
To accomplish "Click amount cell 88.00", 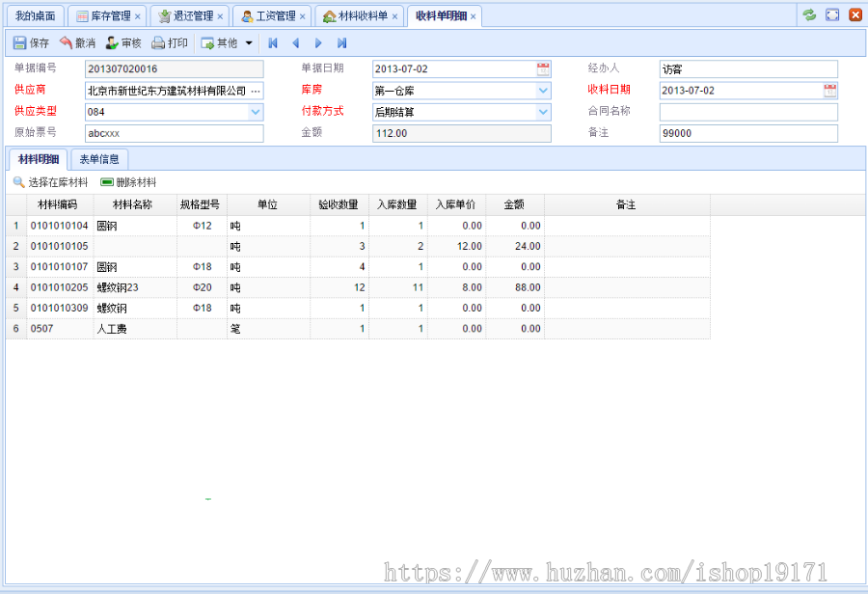I will (515, 288).
